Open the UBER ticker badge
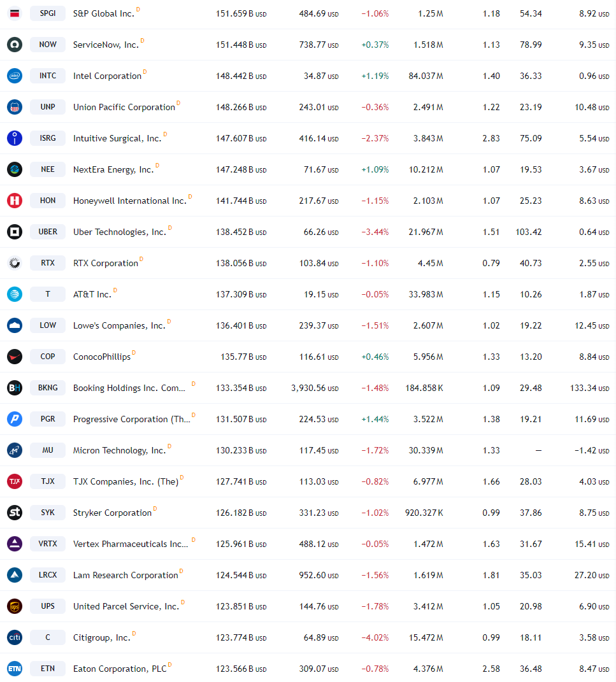 click(48, 232)
